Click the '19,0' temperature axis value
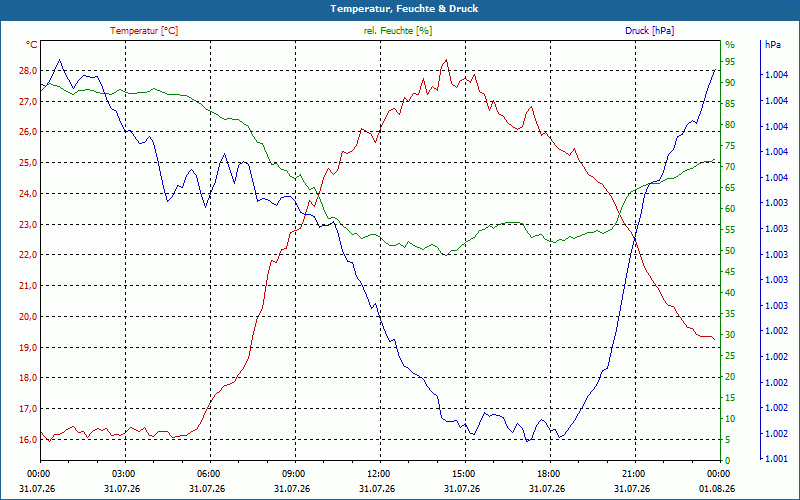 pyautogui.click(x=28, y=347)
